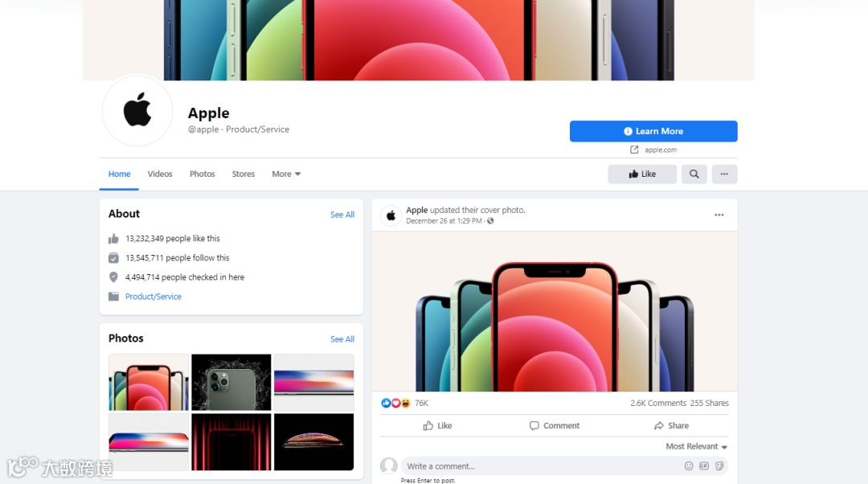
Task: Like the Apple page with thumbs-up button
Action: (642, 174)
